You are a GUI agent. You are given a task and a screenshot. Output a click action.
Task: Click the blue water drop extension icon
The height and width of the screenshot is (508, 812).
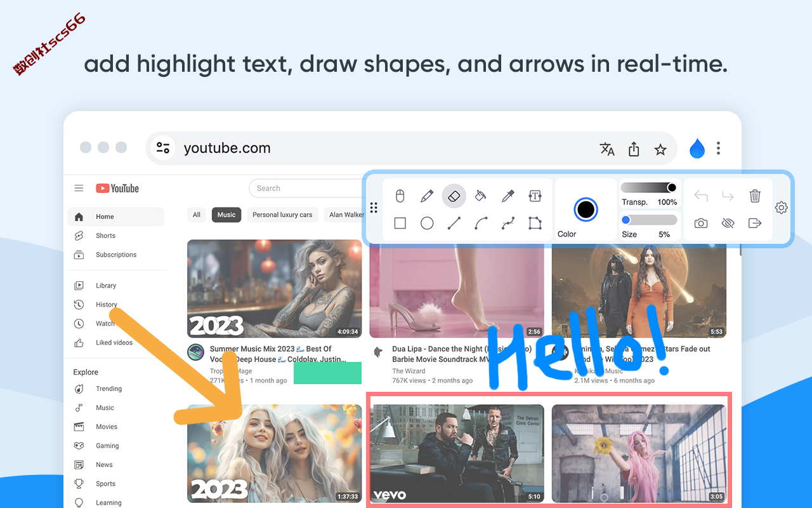click(697, 149)
